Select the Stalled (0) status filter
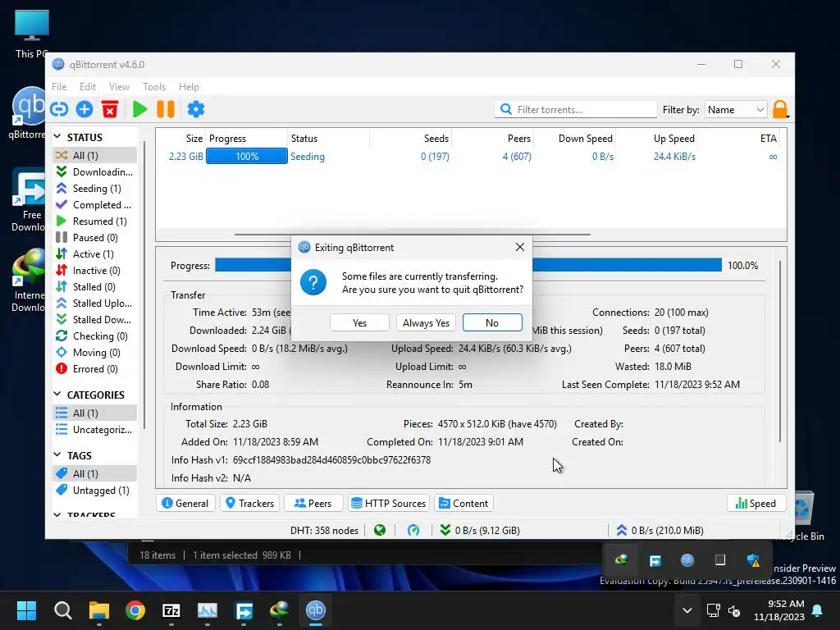This screenshot has width=840, height=630. pyautogui.click(x=95, y=286)
